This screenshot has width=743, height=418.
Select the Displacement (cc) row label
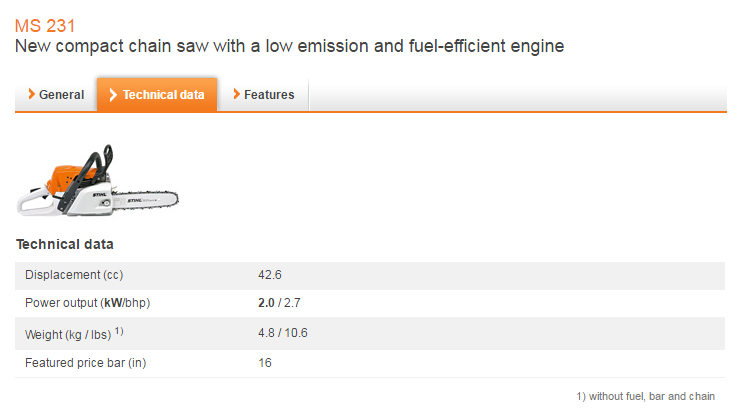(x=74, y=275)
